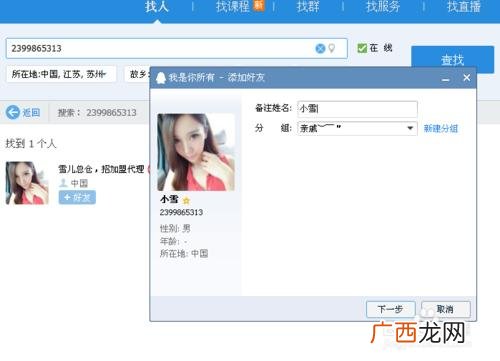Click the blue back arrow icon
The height and width of the screenshot is (361, 500).
[13, 112]
